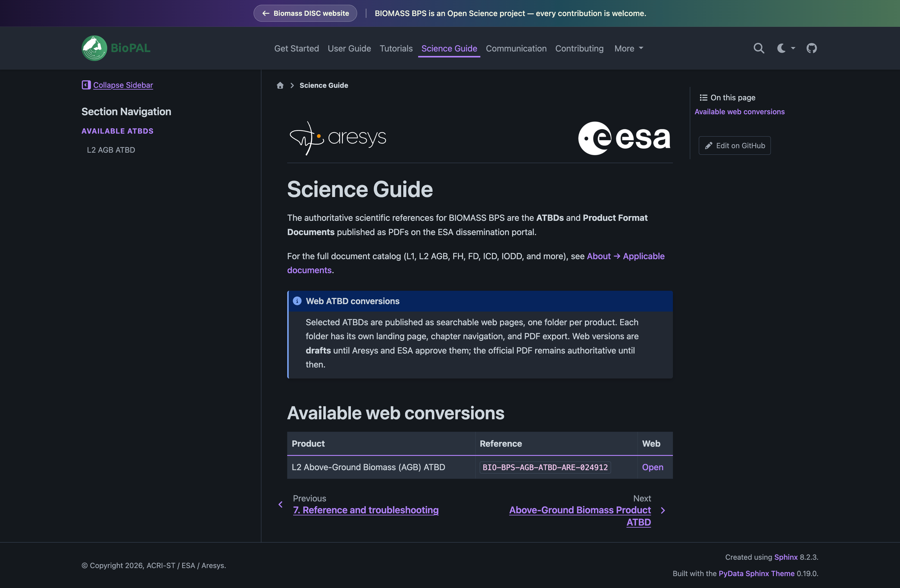Image resolution: width=900 pixels, height=588 pixels.
Task: Click the copyright ACRI-ST / ESA / Aresys text
Action: coord(154,566)
